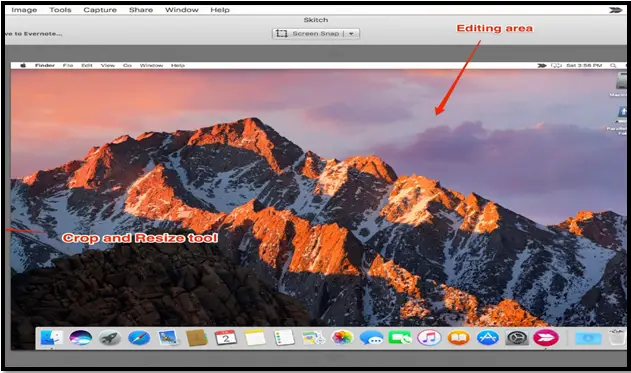The image size is (631, 373).
Task: Click the Siri icon in the dock
Action: pyautogui.click(x=80, y=338)
